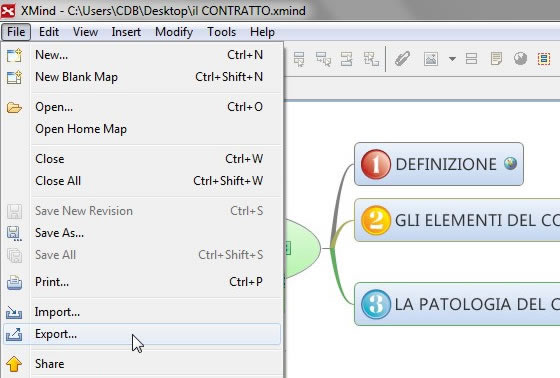Open the Modify menu
The height and width of the screenshot is (378, 560).
pos(174,32)
